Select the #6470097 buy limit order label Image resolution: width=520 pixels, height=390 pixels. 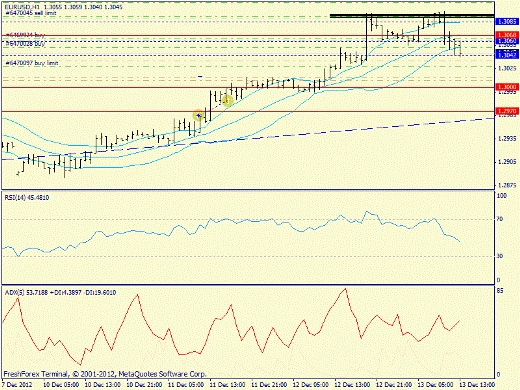(x=32, y=63)
